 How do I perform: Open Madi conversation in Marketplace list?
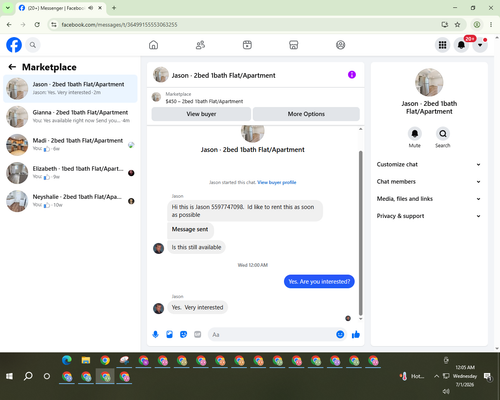[x=70, y=145]
